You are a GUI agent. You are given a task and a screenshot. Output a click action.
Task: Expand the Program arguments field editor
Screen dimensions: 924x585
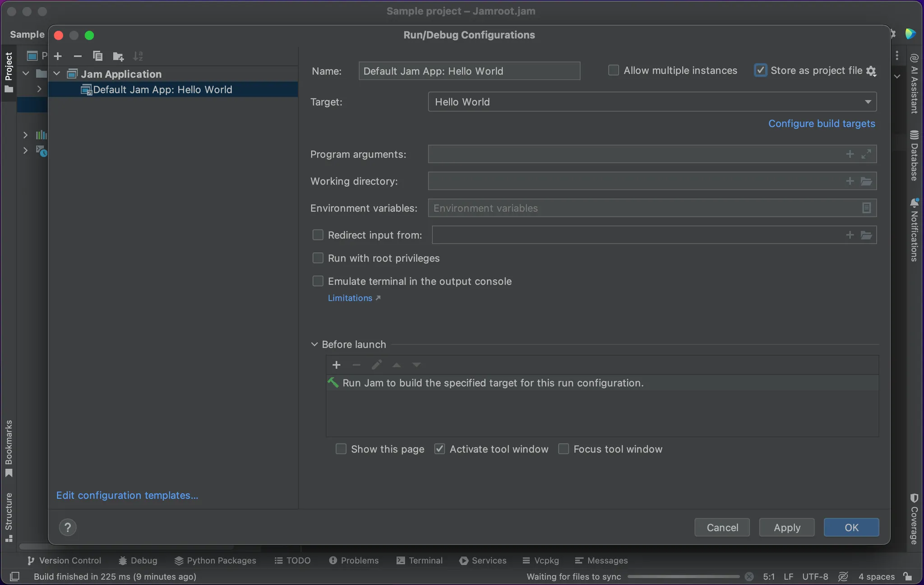[866, 154]
